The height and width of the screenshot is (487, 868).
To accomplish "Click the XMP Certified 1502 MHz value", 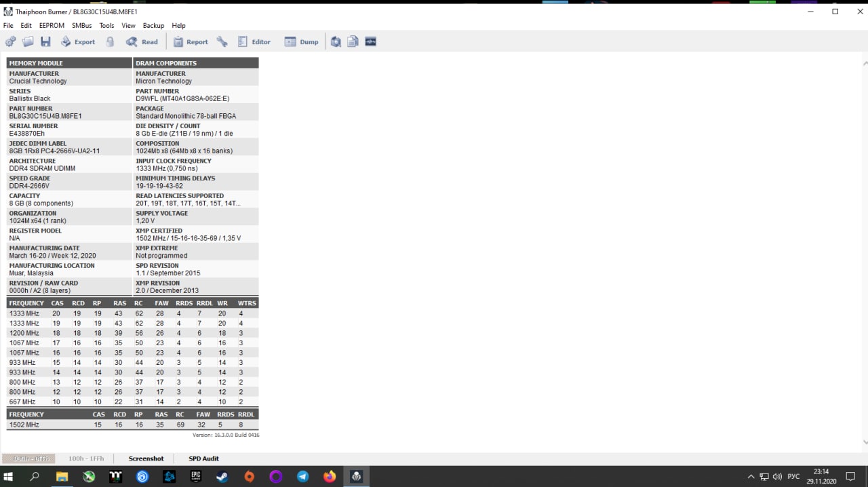I will [x=188, y=238].
